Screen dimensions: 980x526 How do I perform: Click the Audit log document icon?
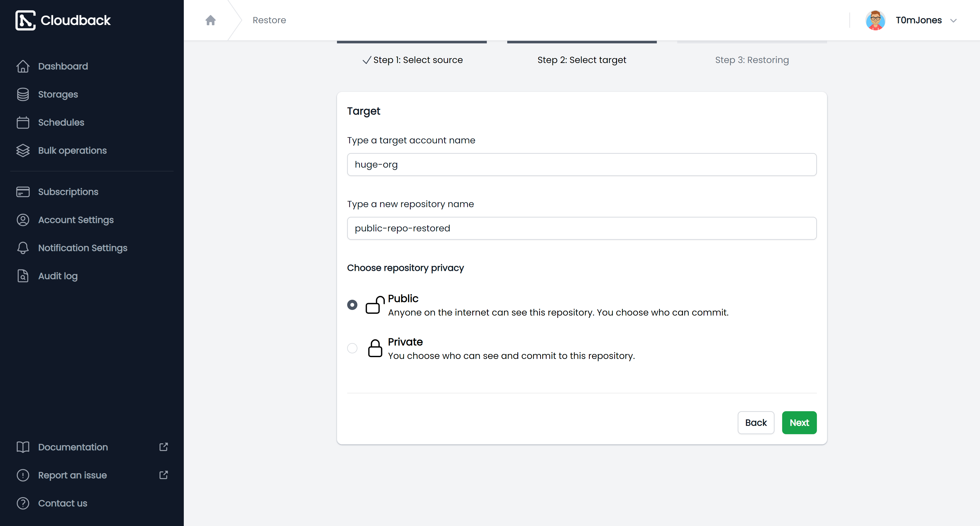coord(23,276)
